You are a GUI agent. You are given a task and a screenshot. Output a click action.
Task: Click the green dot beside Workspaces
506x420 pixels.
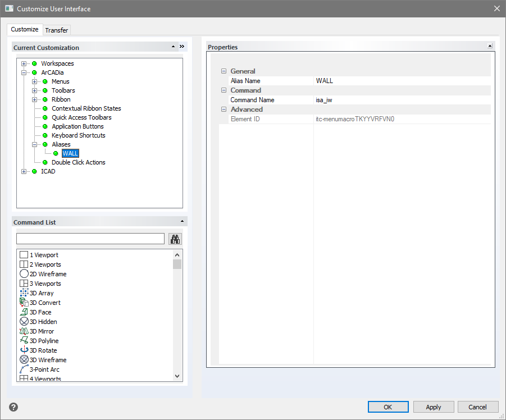click(x=34, y=63)
